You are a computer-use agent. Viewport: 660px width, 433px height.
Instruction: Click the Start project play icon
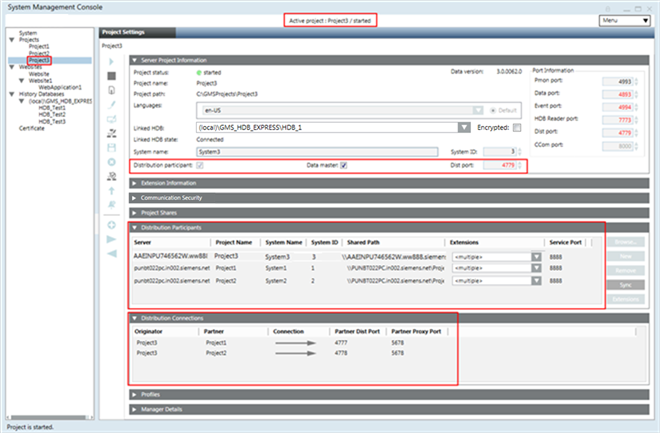(110, 61)
